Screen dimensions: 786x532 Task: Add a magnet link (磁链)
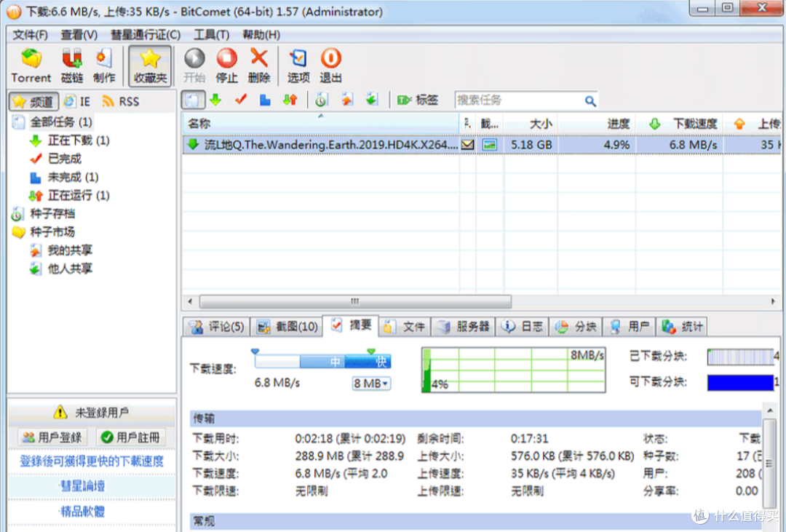pos(71,65)
